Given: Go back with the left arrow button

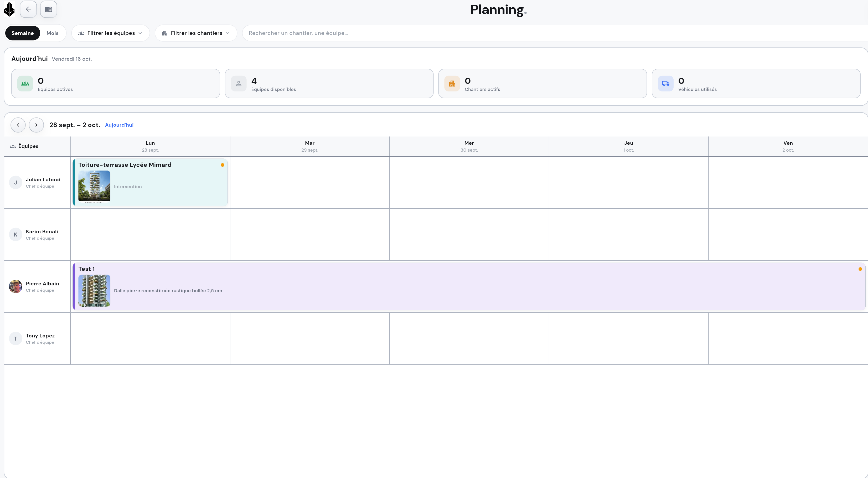Looking at the screenshot, I should point(28,9).
